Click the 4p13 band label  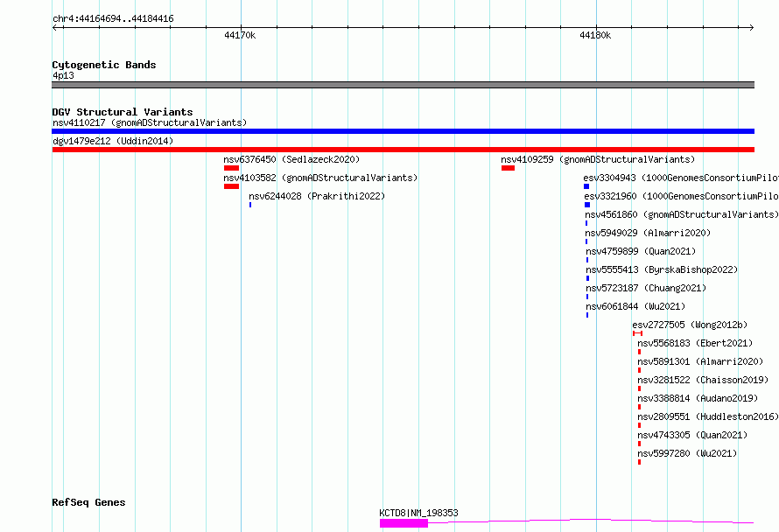click(x=64, y=75)
